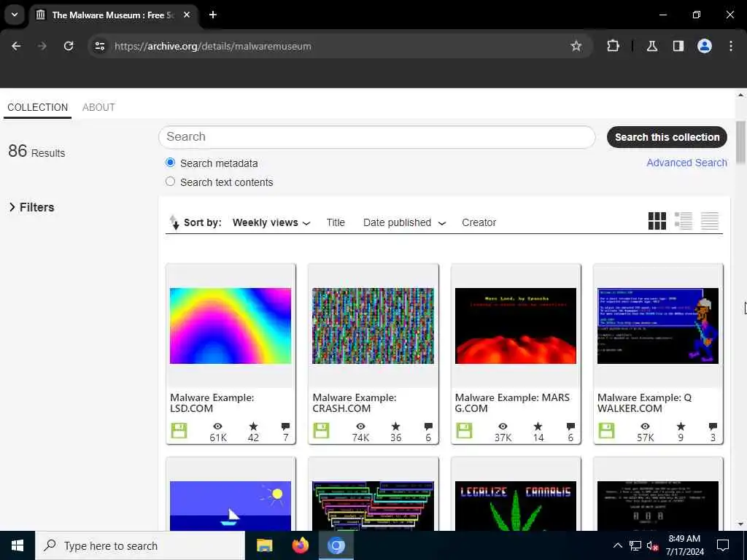
Task: Open File Explorer from the taskbar
Action: pos(264,545)
